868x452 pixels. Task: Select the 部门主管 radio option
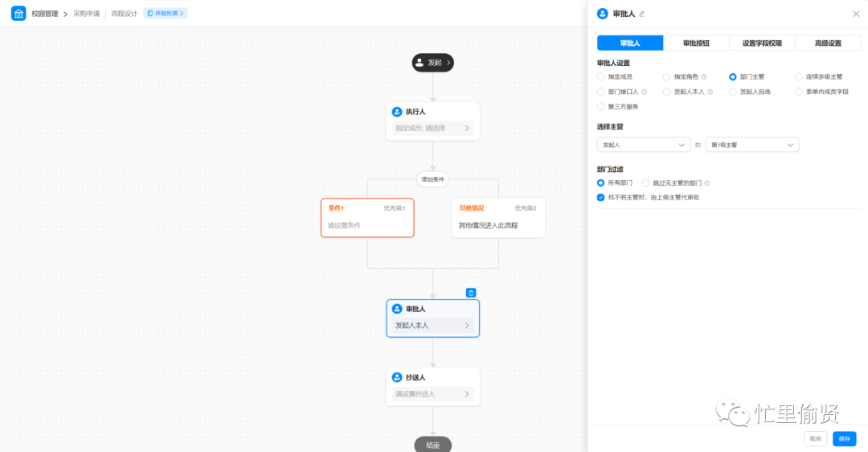click(x=732, y=77)
